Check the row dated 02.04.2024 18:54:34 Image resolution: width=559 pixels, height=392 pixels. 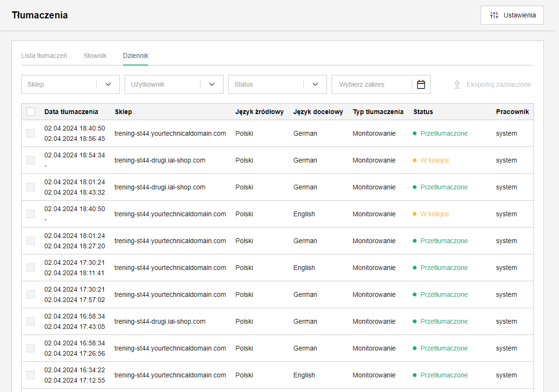pos(31,160)
